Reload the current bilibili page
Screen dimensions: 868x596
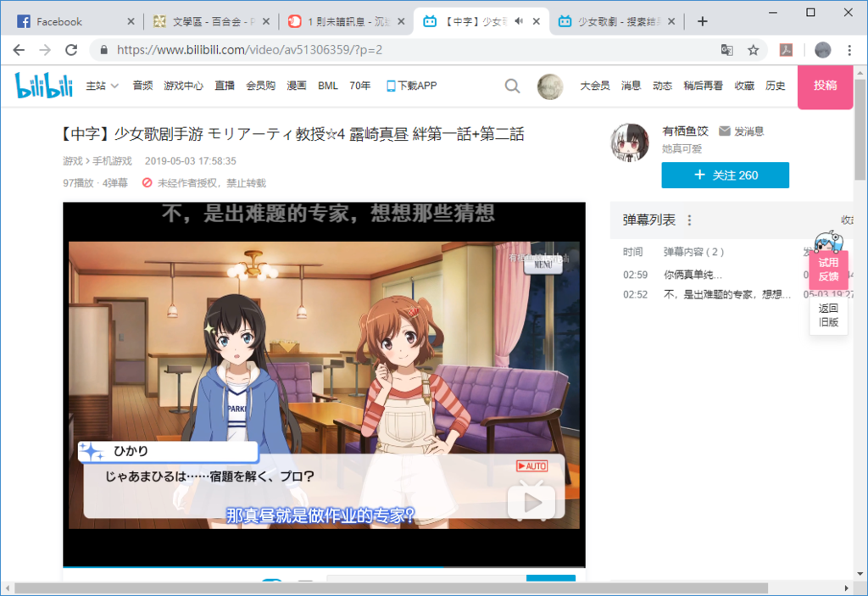[x=71, y=50]
